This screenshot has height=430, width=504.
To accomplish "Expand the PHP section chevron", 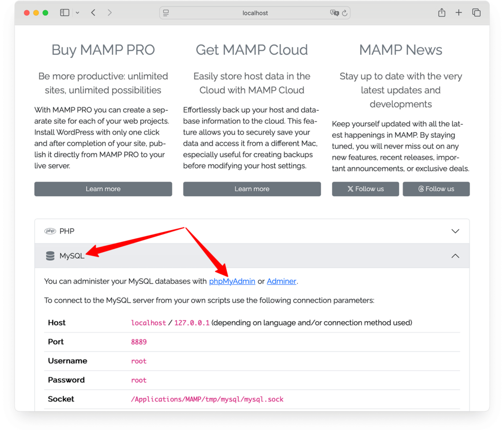I will coord(455,231).
